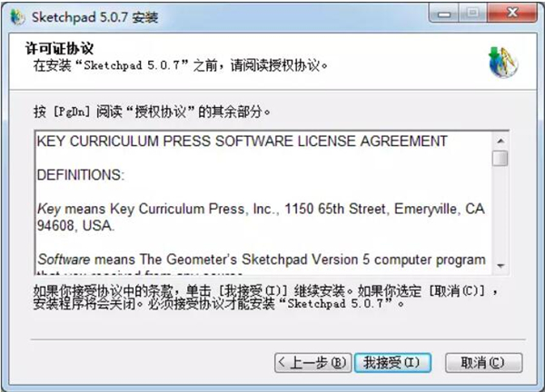Click the empty scrollbar track below the thumb

(x=500, y=212)
